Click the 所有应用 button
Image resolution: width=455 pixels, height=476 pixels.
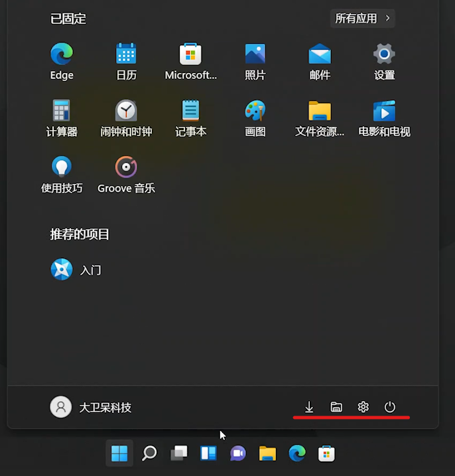coord(363,19)
